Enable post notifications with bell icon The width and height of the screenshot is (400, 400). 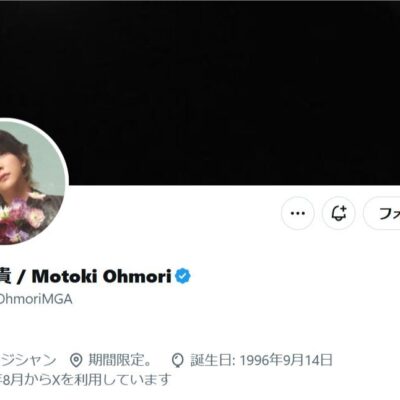[x=339, y=213]
